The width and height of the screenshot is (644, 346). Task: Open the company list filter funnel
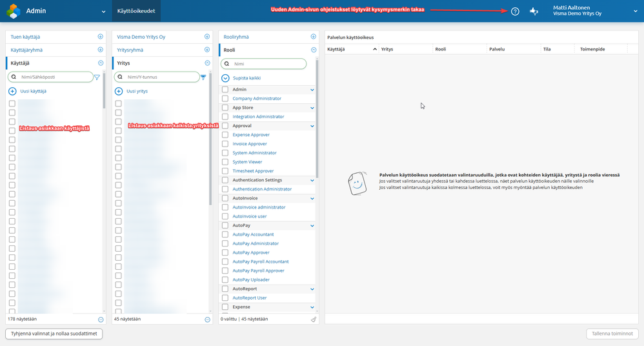203,77
